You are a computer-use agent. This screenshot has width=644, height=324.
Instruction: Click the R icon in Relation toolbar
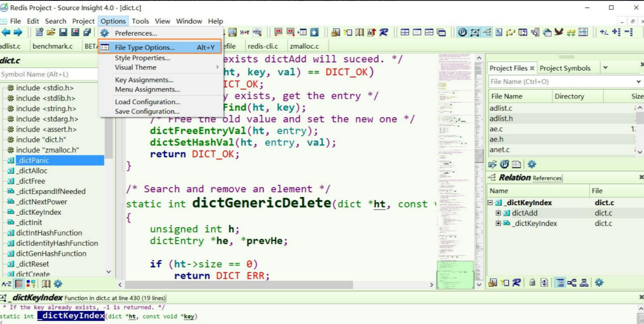point(516,282)
